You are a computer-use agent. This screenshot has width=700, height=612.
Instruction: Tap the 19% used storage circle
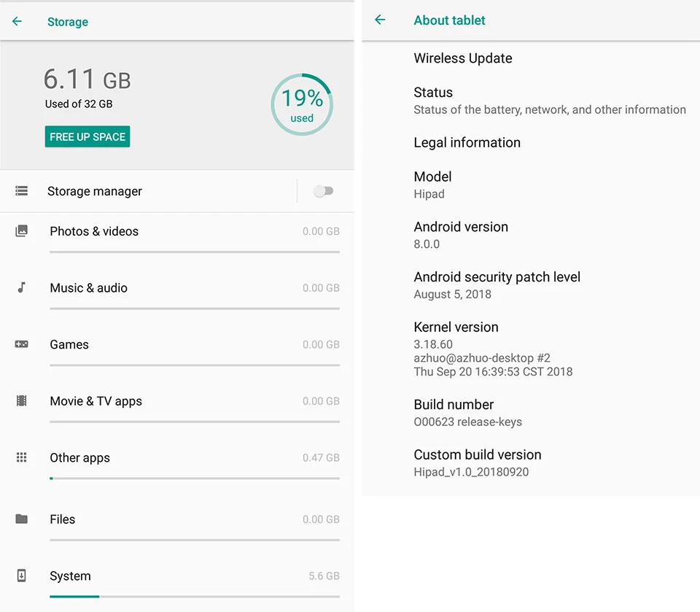coord(302,104)
